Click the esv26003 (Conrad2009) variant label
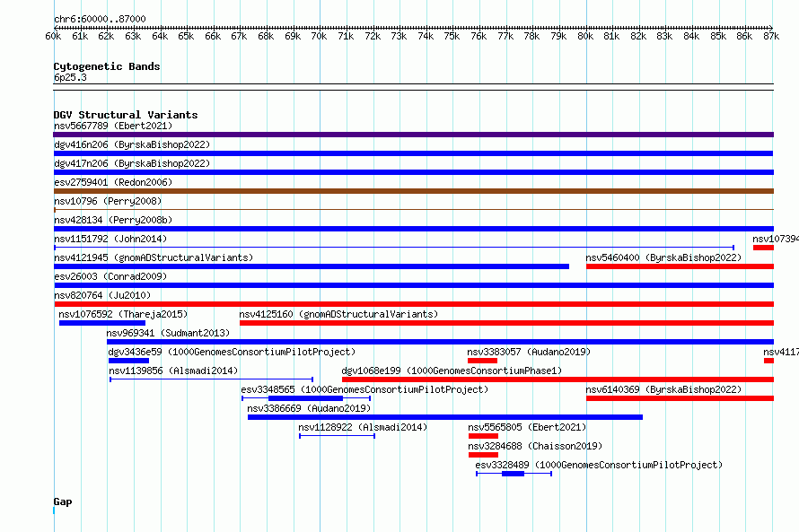Viewport: 799px width, 532px height. tap(110, 276)
